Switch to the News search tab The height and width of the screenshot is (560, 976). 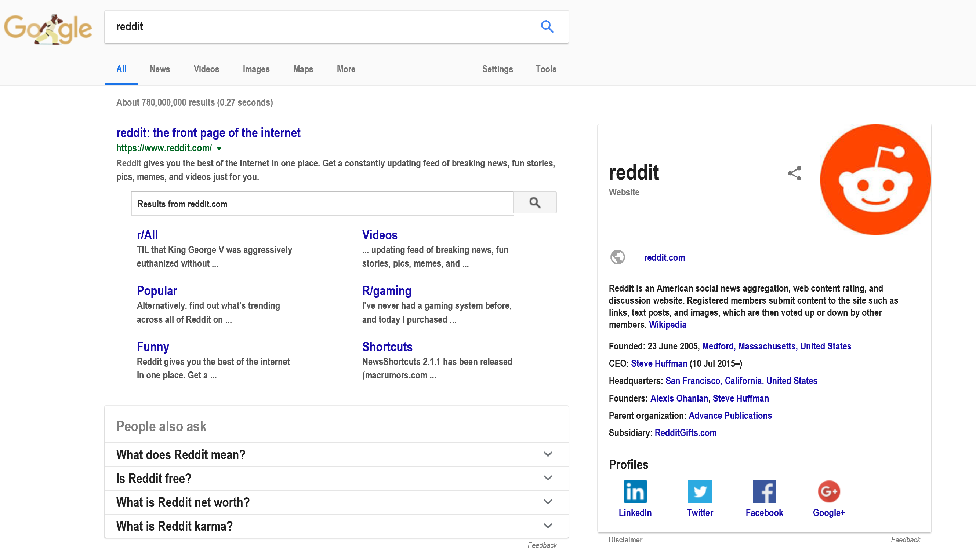click(x=159, y=69)
